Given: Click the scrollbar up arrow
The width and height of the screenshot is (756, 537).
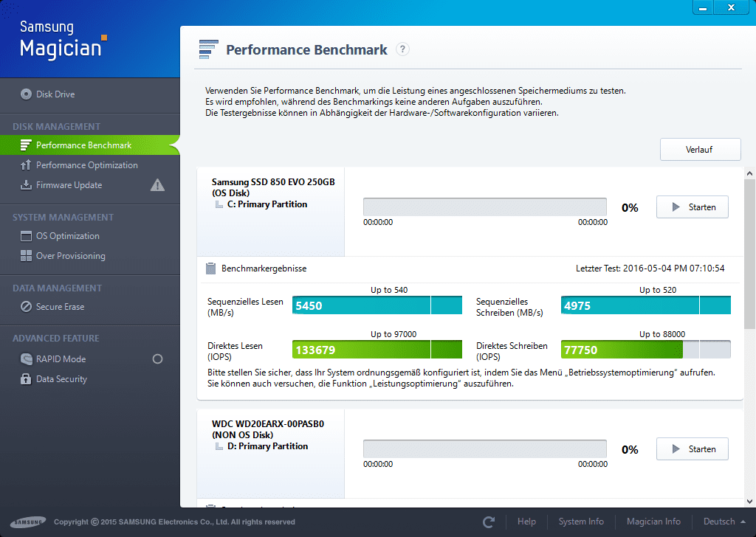Looking at the screenshot, I should coord(749,173).
